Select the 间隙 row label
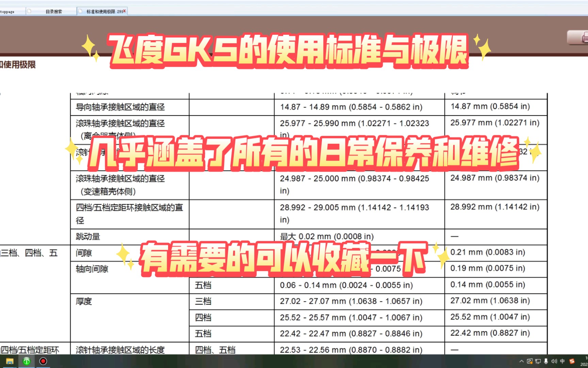This screenshot has height=368, width=588. pyautogui.click(x=84, y=253)
